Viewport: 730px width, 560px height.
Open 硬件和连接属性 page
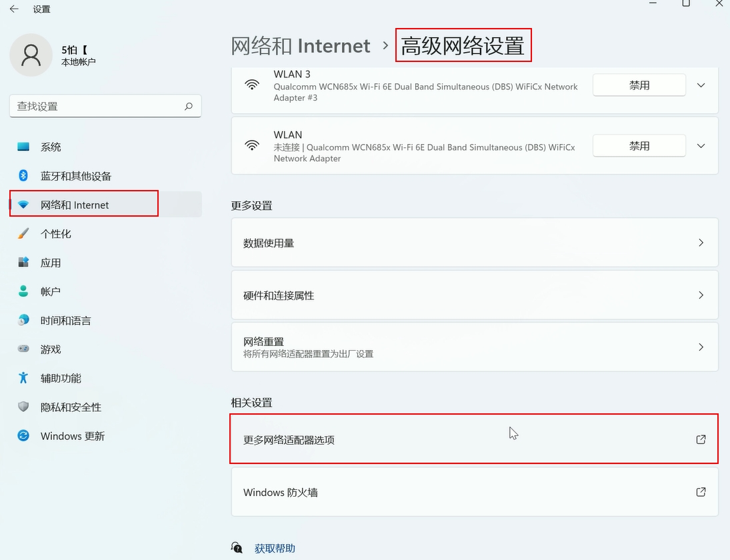click(474, 295)
